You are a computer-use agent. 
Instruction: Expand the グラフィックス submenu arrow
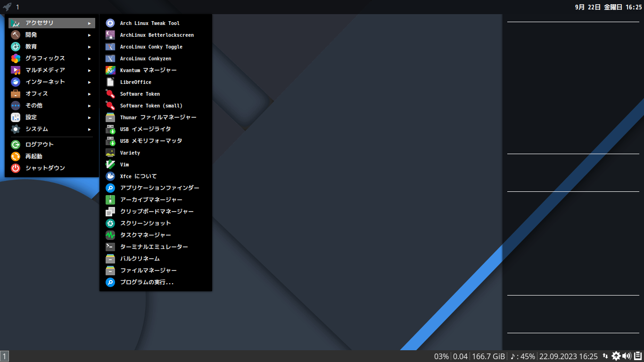(x=90, y=58)
